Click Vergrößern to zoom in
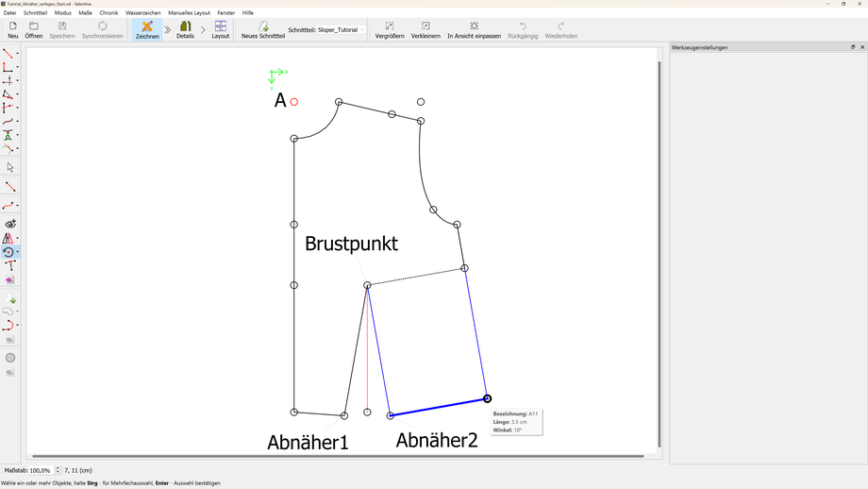The height and width of the screenshot is (489, 868). tap(390, 30)
